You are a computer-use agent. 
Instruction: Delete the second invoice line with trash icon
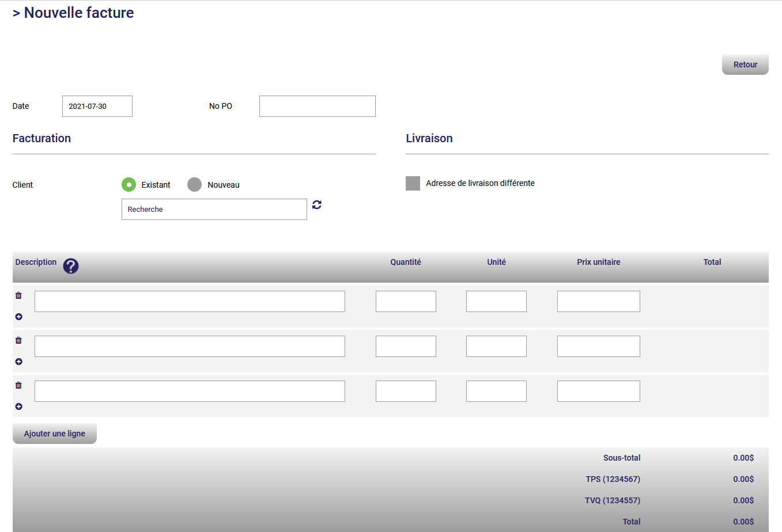[x=18, y=340]
